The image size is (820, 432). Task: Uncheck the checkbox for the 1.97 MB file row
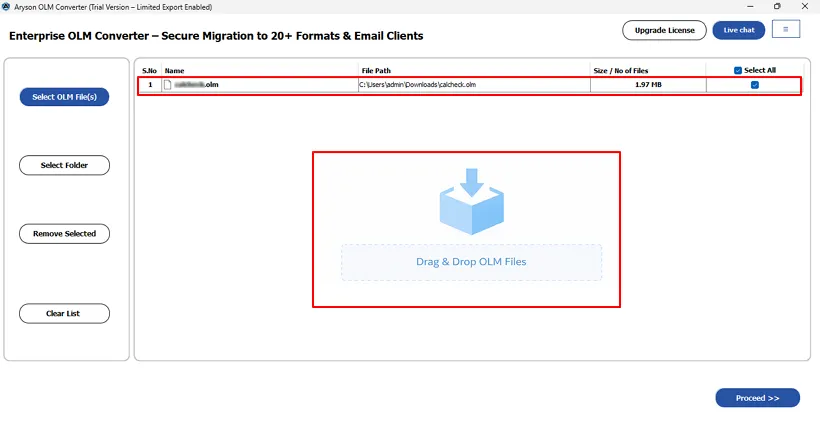pyautogui.click(x=755, y=85)
